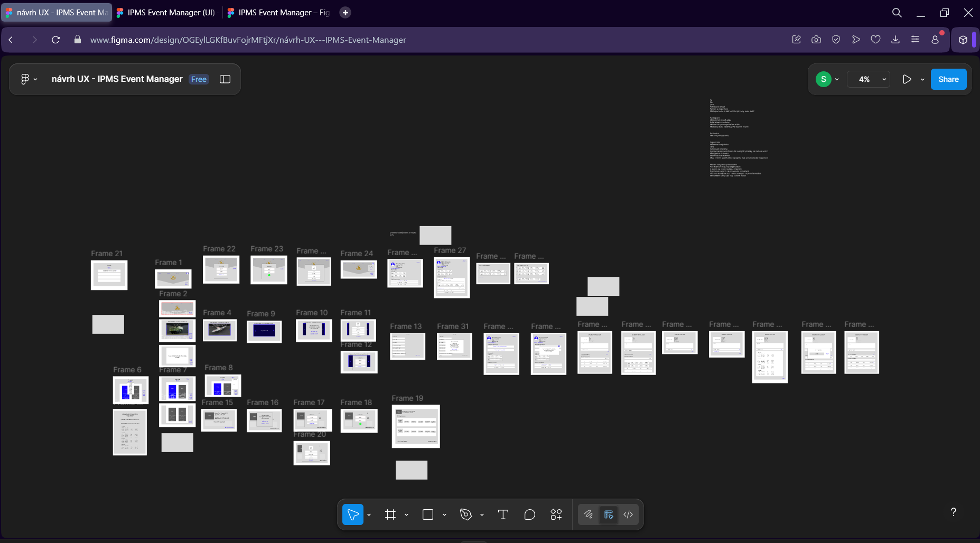Image resolution: width=980 pixels, height=543 pixels.
Task: Click the Share button
Action: pos(948,79)
